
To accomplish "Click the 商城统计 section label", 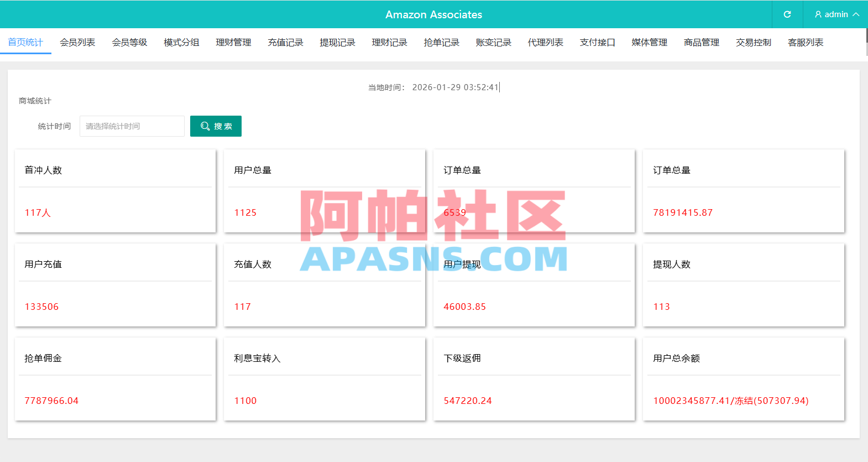I will [x=35, y=101].
